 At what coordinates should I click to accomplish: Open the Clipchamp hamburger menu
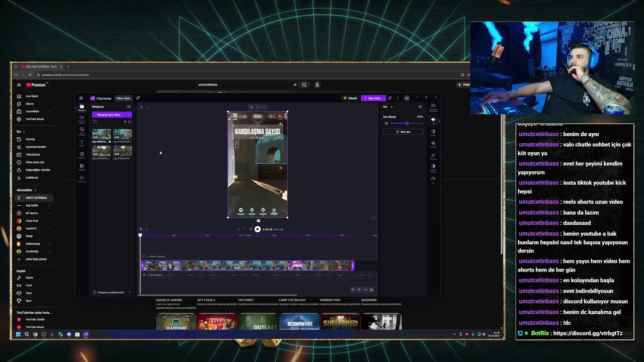pos(81,98)
